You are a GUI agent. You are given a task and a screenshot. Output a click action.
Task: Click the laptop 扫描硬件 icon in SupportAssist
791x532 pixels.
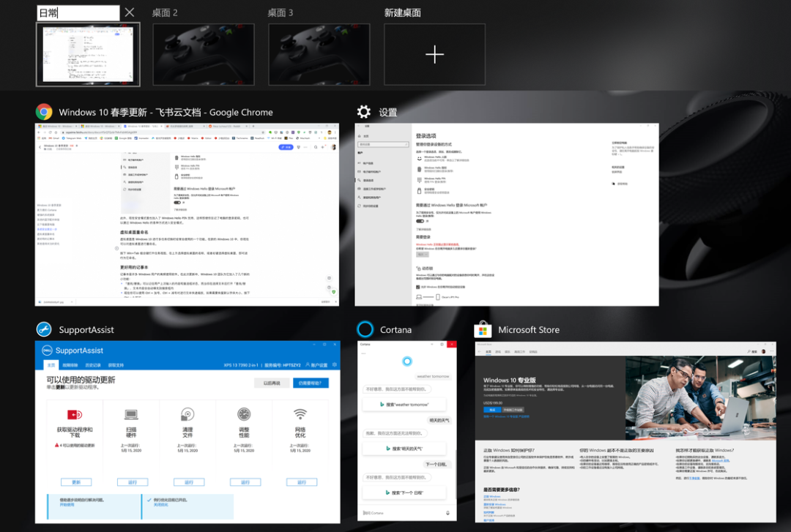point(131,414)
